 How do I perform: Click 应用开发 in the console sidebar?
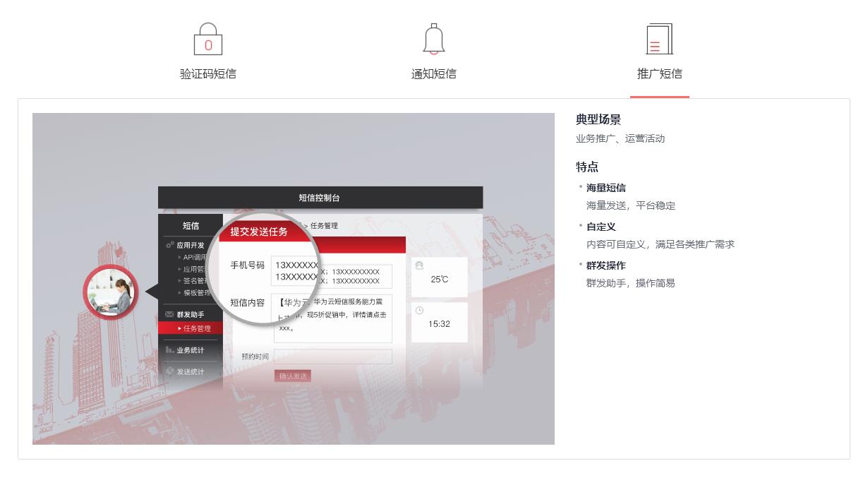[x=190, y=245]
